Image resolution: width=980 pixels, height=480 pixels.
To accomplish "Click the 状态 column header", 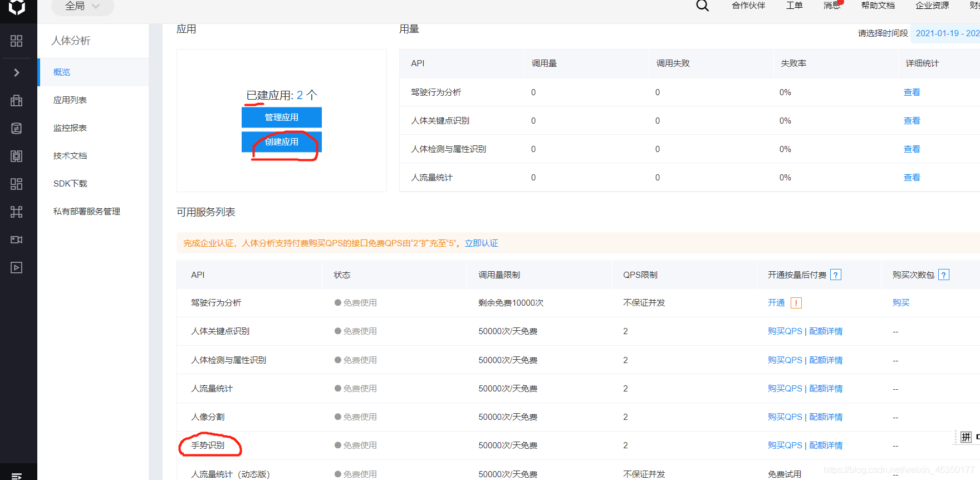I will 342,275.
